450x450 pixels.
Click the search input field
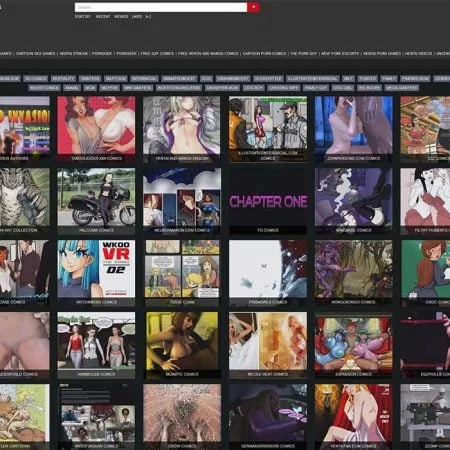click(x=161, y=7)
